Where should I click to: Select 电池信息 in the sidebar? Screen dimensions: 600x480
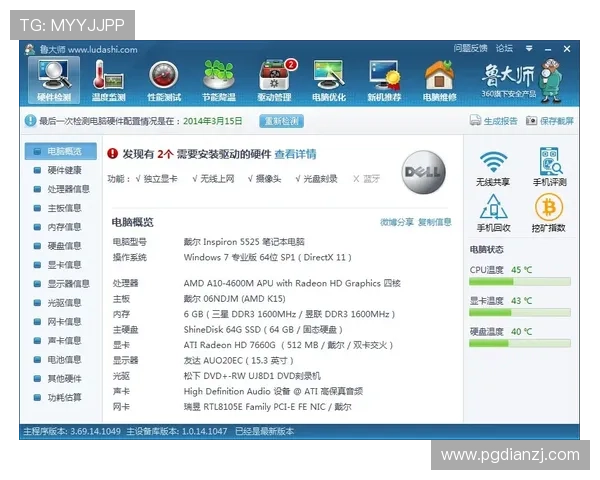(60, 359)
